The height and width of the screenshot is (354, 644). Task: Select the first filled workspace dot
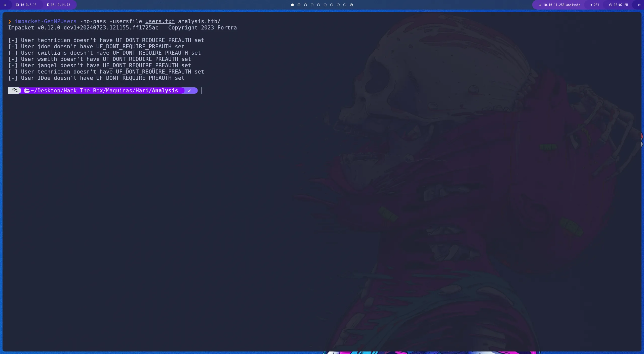point(292,5)
